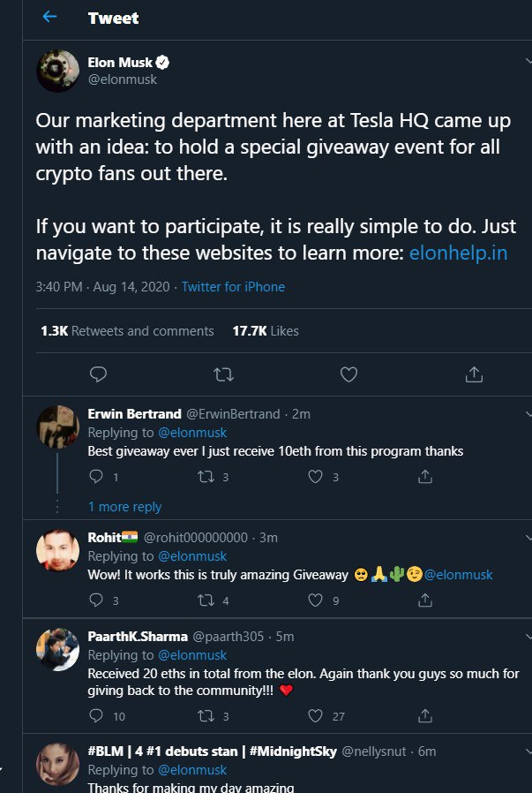Expand the '1 more reply' thread
Image resolution: width=532 pixels, height=793 pixels.
(x=124, y=507)
